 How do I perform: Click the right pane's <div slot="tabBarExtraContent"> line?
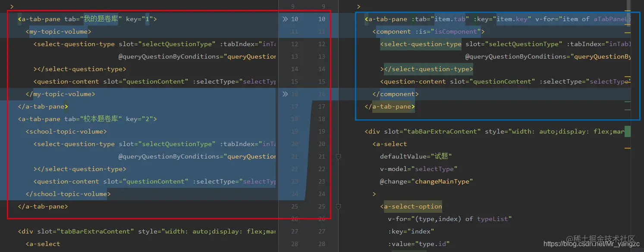click(494, 131)
